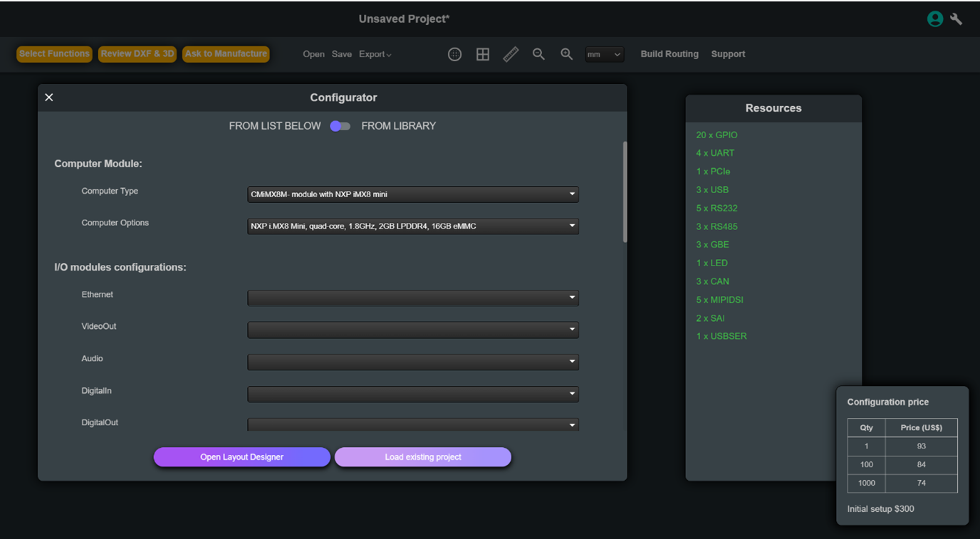The image size is (980, 539).
Task: Click Build Routing in the toolbar
Action: (x=669, y=54)
